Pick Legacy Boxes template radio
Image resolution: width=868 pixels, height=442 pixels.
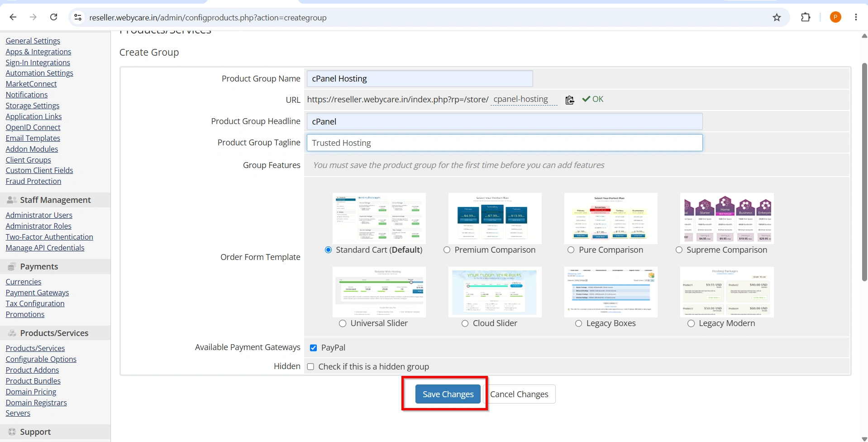[x=578, y=323]
